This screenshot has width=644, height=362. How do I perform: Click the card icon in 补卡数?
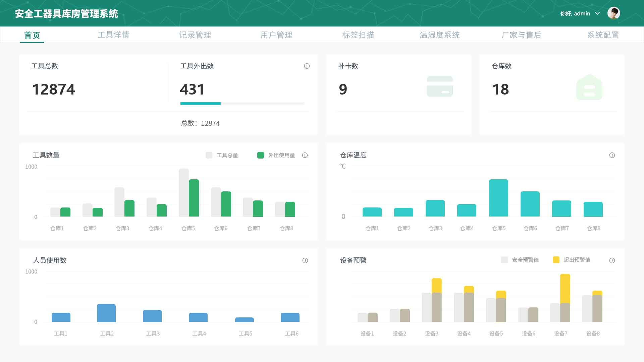[x=439, y=86]
